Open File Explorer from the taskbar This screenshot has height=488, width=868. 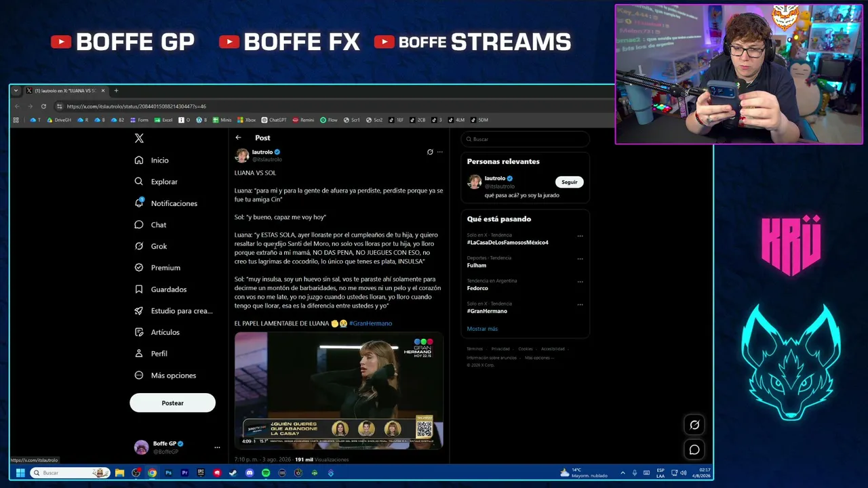point(119,473)
